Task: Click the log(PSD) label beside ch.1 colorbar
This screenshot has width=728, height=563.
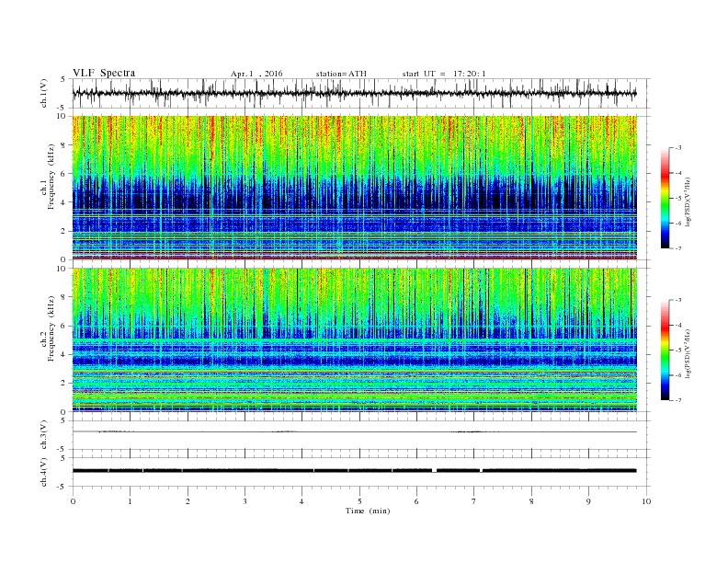Action: 688,201
